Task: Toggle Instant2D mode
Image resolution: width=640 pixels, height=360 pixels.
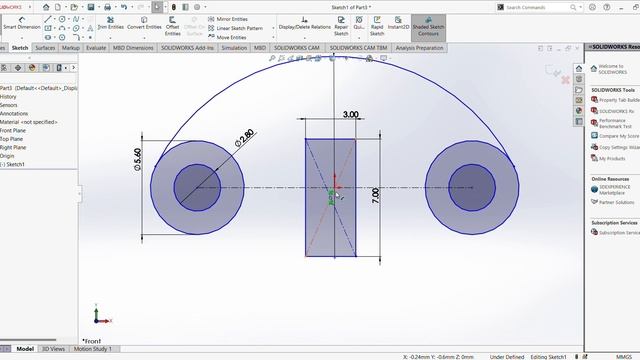Action: pyautogui.click(x=398, y=23)
